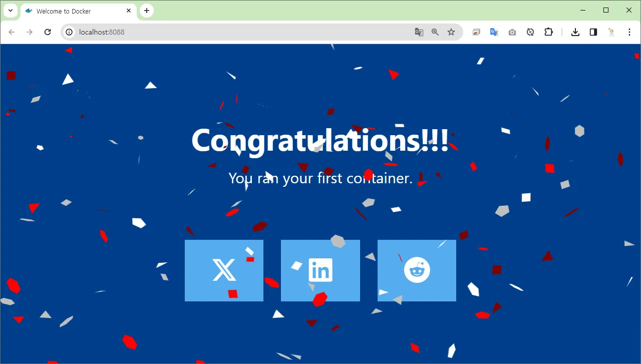
Task: Show Chrome downloads
Action: tap(575, 32)
